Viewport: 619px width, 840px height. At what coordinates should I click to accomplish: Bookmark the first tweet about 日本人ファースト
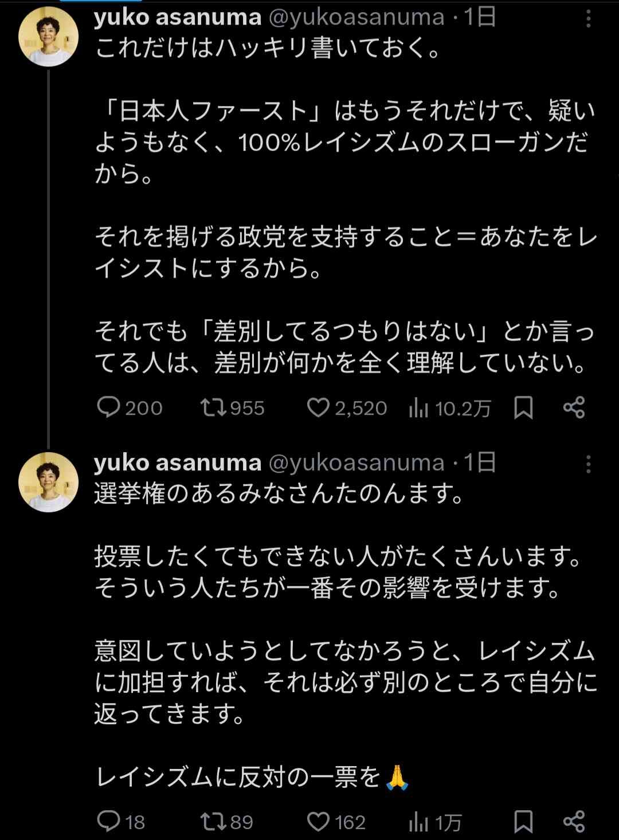click(x=523, y=407)
